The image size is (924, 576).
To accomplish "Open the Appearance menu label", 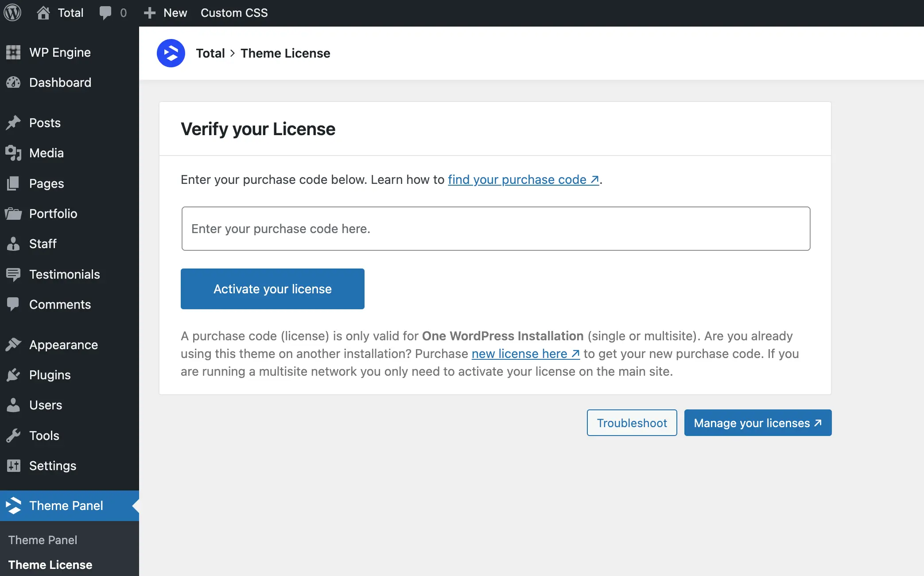I will tap(63, 345).
